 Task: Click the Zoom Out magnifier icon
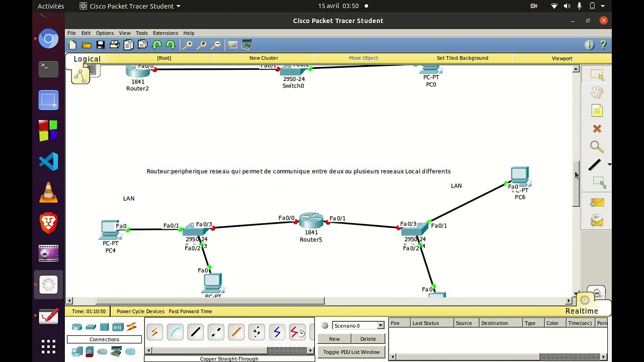click(216, 45)
